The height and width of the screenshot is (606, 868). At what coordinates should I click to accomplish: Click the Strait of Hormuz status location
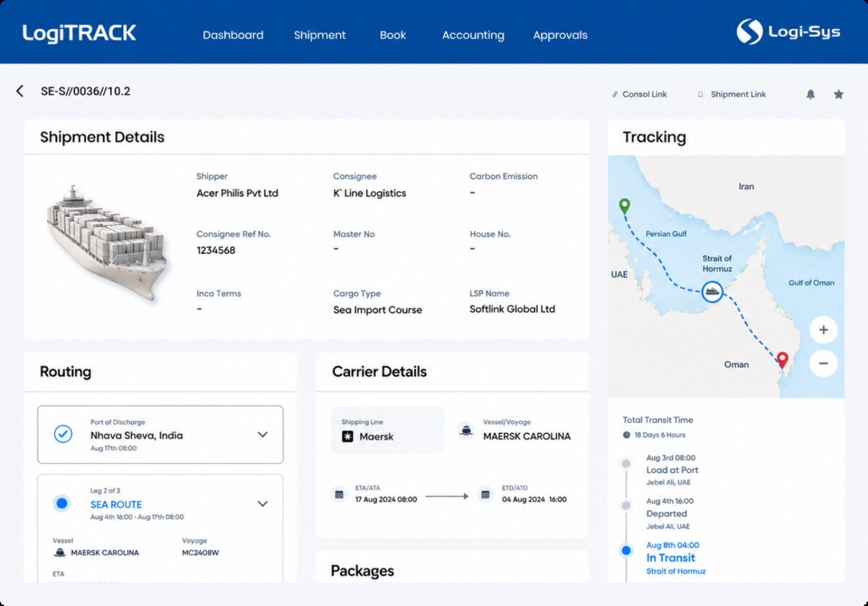(676, 571)
